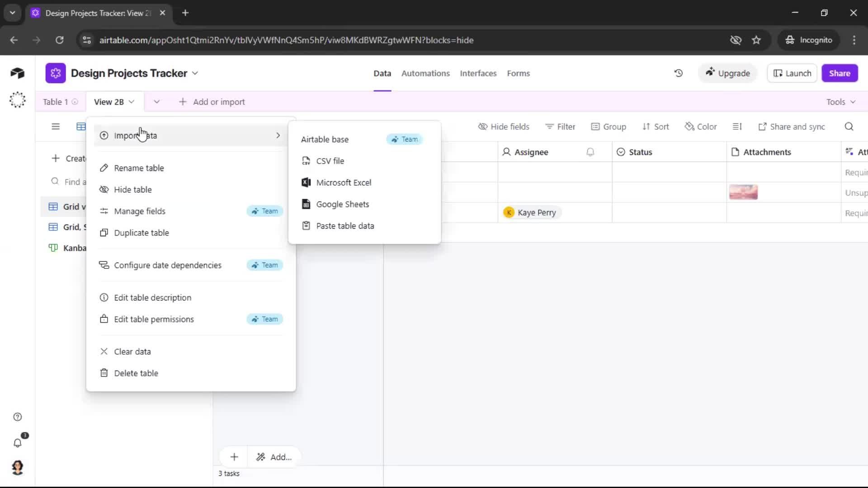
Task: Select Hide table from the menu
Action: (x=190, y=190)
